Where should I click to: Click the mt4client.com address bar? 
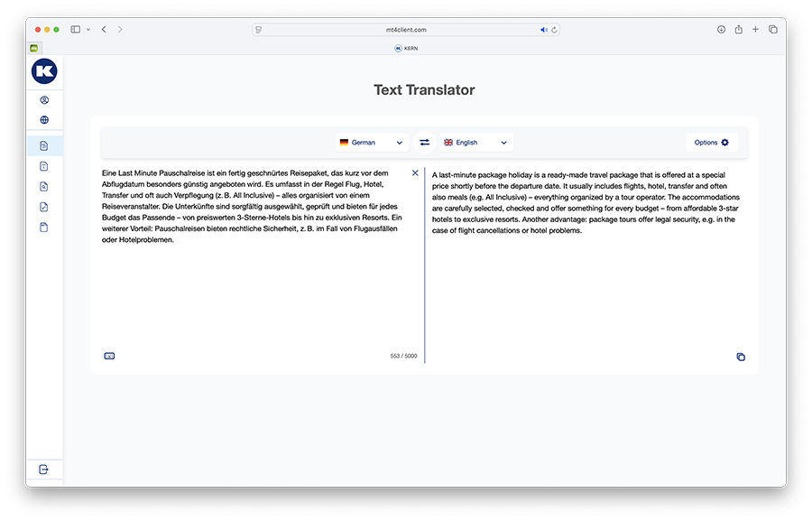click(x=406, y=30)
